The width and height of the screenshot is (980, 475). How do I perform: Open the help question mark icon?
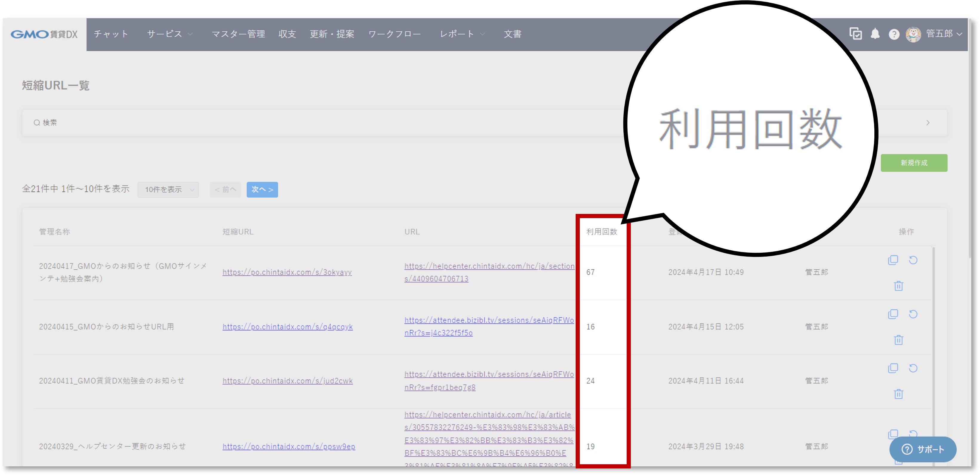894,35
